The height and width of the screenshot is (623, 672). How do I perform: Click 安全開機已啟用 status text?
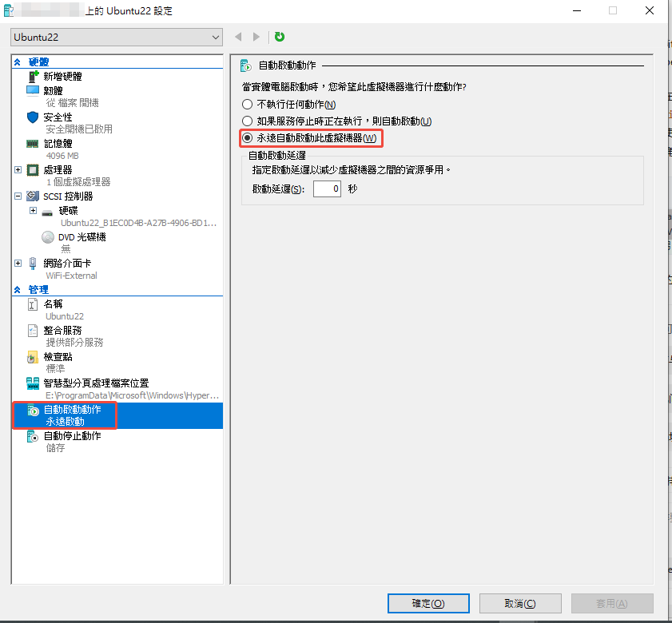[x=79, y=129]
